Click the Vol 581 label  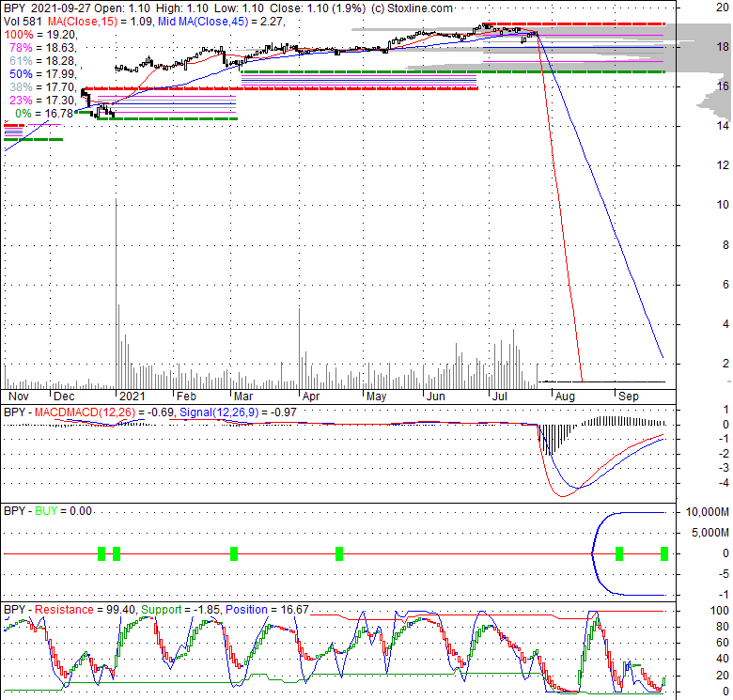23,22
